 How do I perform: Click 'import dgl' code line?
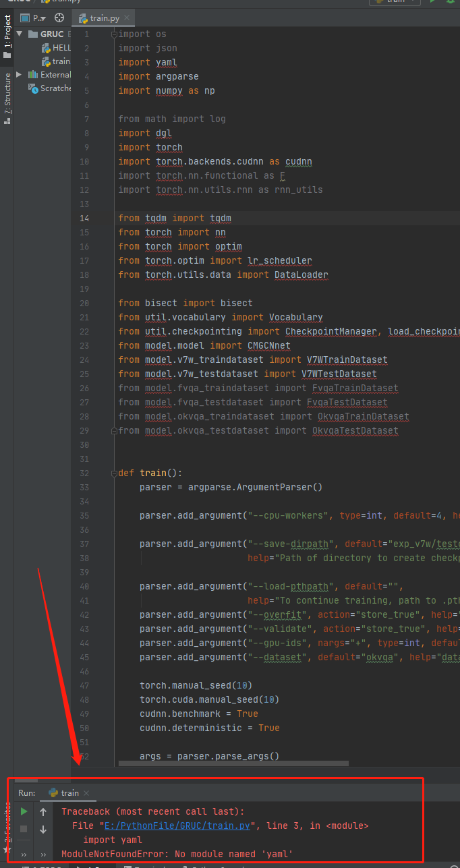[145, 133]
